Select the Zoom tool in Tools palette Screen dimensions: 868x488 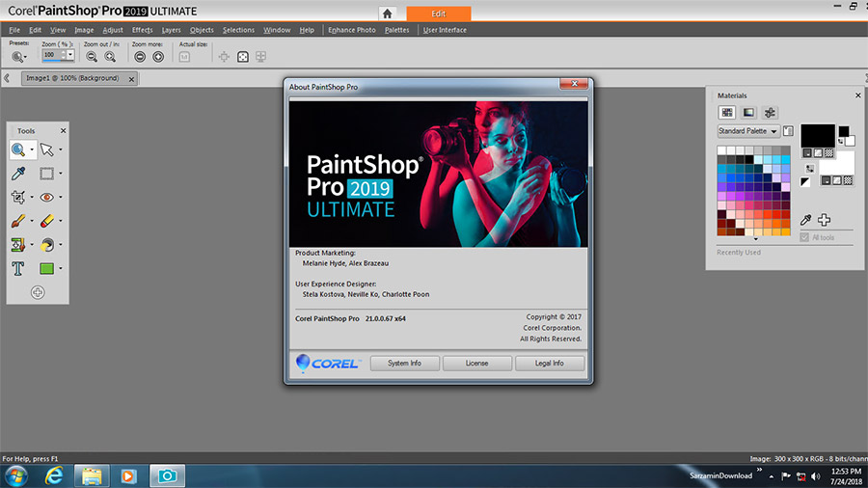(x=18, y=149)
